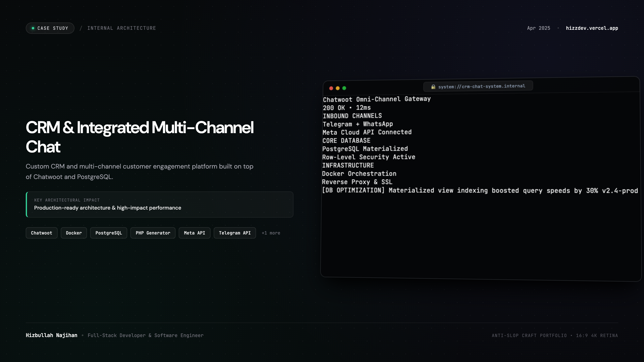Click the Key Architectural Impact callout box
The height and width of the screenshot is (362, 644).
coord(160,204)
